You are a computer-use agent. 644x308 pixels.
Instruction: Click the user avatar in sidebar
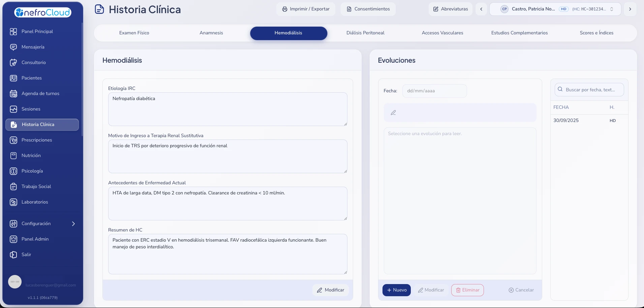(x=15, y=282)
